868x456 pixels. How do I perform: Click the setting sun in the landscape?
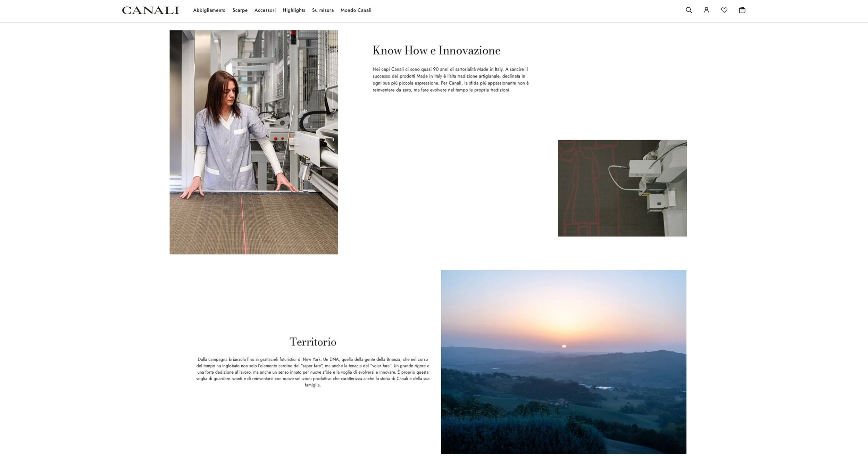564,346
